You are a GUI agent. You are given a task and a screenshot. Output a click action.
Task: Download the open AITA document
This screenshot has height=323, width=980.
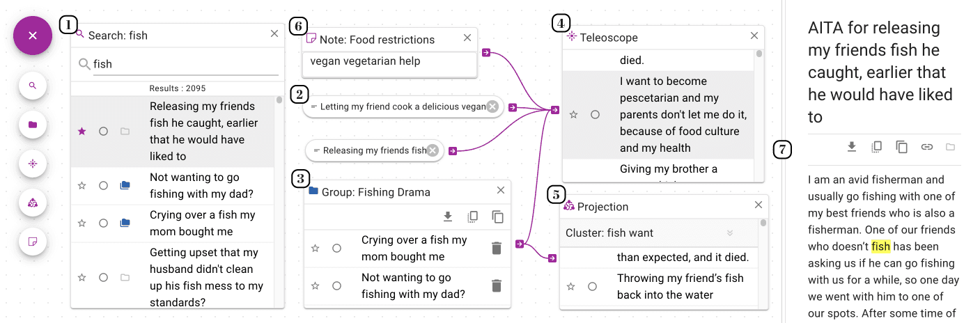click(x=851, y=147)
